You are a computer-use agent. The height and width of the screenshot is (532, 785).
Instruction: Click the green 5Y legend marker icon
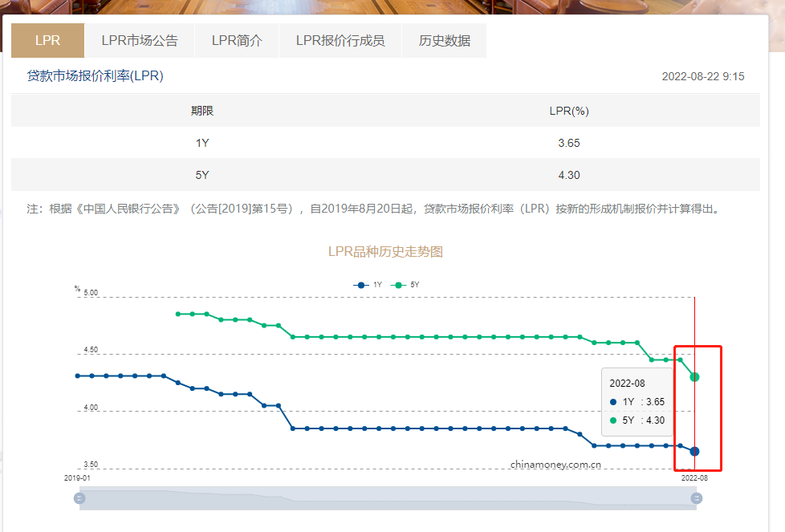pos(399,284)
